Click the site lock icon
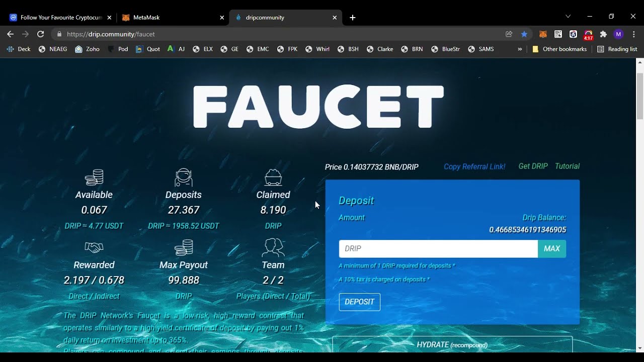The width and height of the screenshot is (644, 362). [x=59, y=34]
